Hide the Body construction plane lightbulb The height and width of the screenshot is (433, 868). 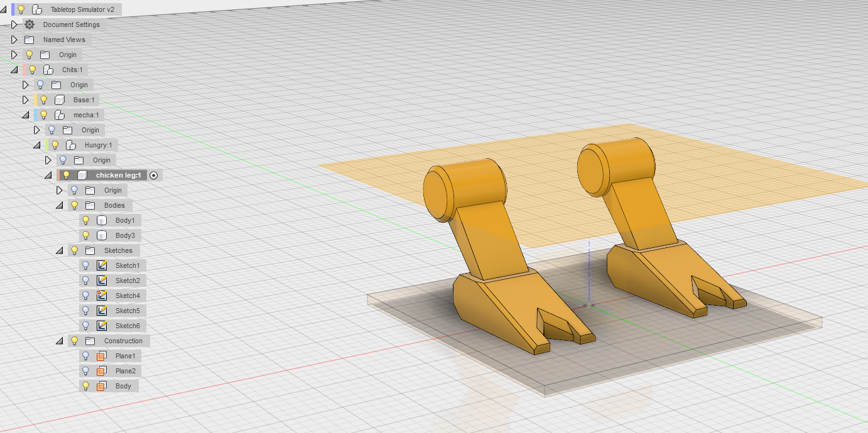(x=86, y=386)
